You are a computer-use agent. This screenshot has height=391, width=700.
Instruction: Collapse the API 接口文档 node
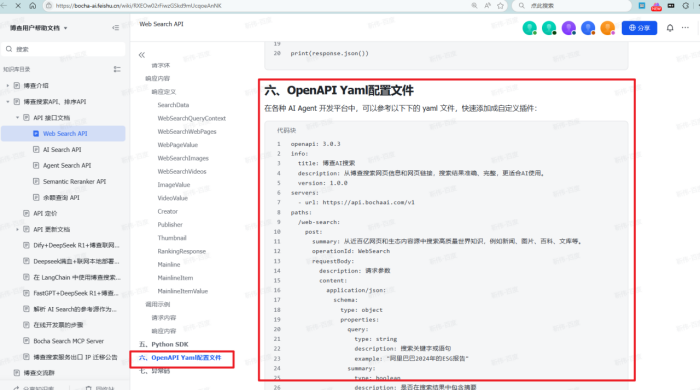(17, 118)
